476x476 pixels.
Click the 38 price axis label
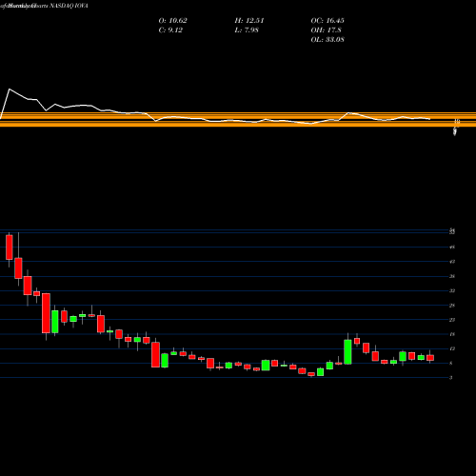point(452,276)
